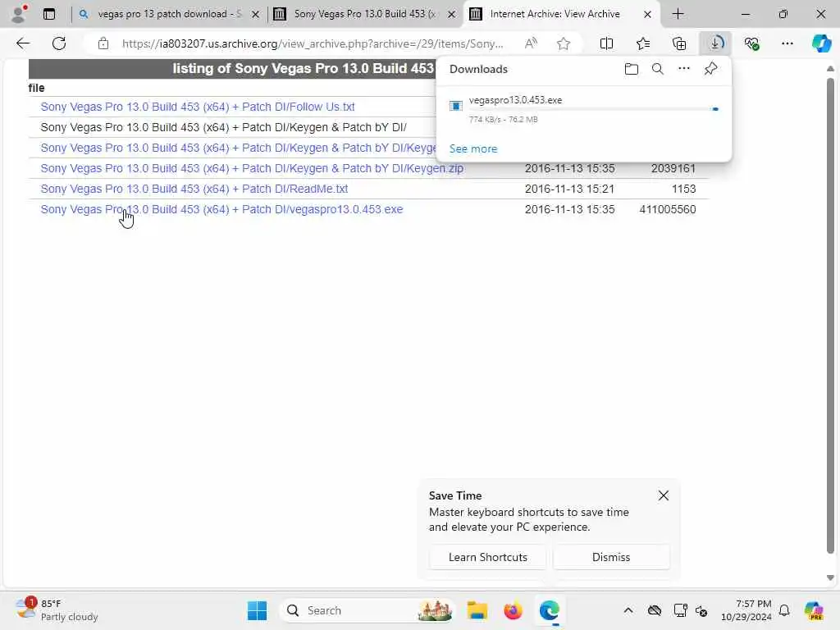The width and height of the screenshot is (840, 630).
Task: Click the Edge taskbar icon
Action: coord(549,610)
